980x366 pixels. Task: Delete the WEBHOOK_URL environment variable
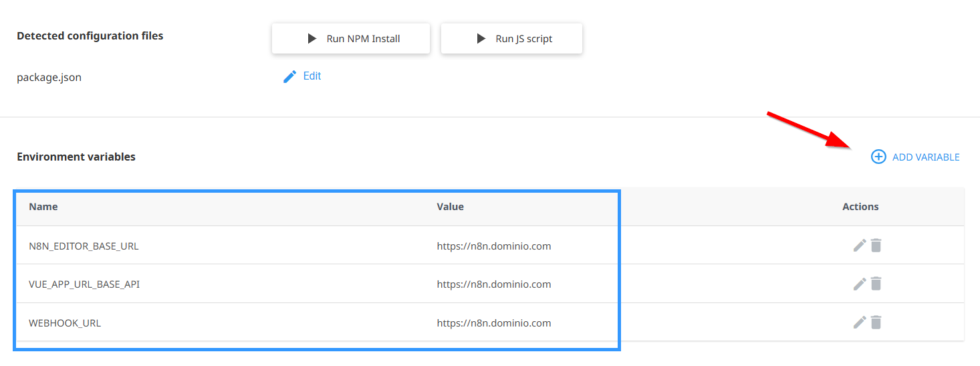[x=876, y=323]
